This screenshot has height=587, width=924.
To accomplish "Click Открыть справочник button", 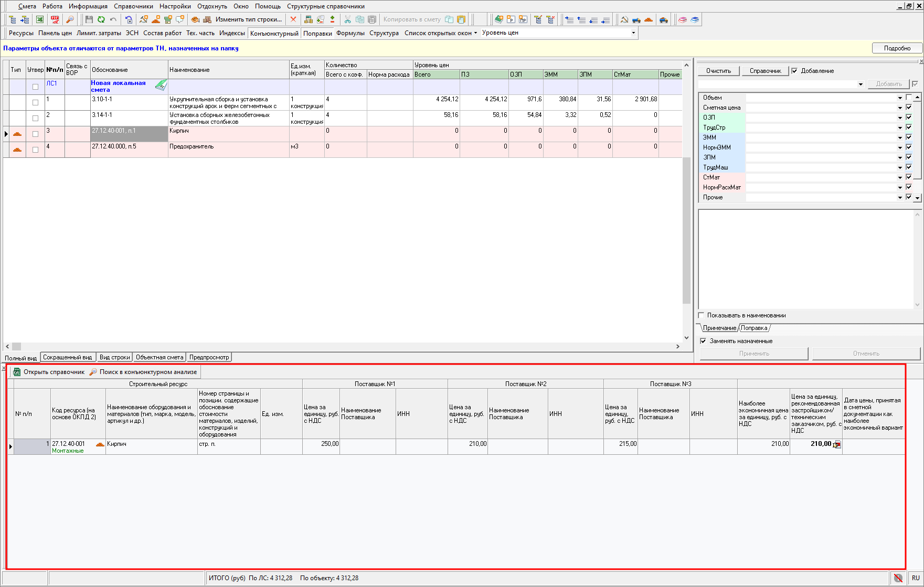I will 49,372.
